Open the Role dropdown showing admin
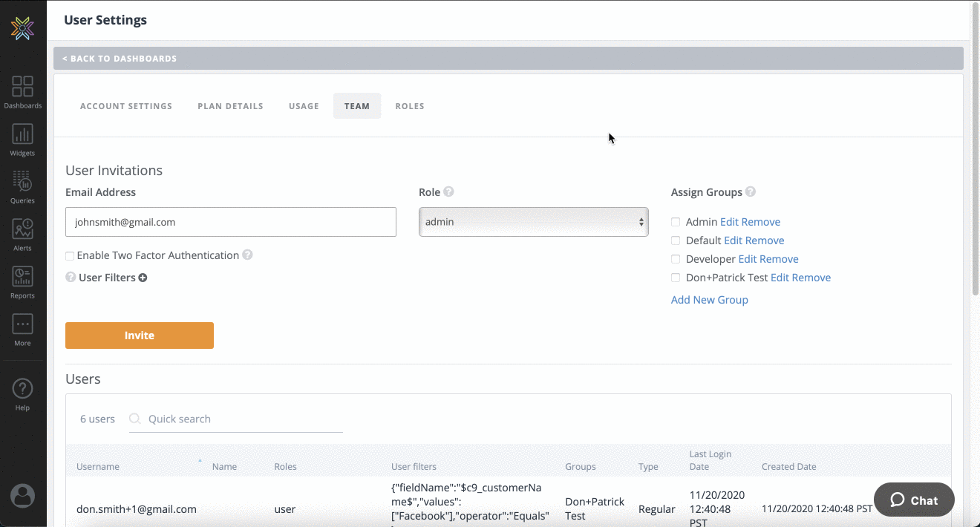Screen dimensions: 980x527 click(x=533, y=222)
